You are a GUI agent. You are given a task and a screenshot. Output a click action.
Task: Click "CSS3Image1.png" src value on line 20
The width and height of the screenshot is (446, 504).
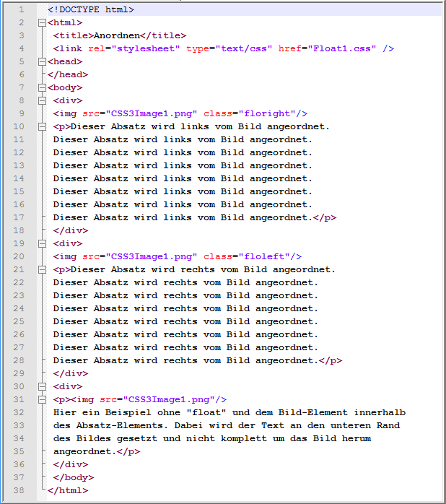click(152, 256)
